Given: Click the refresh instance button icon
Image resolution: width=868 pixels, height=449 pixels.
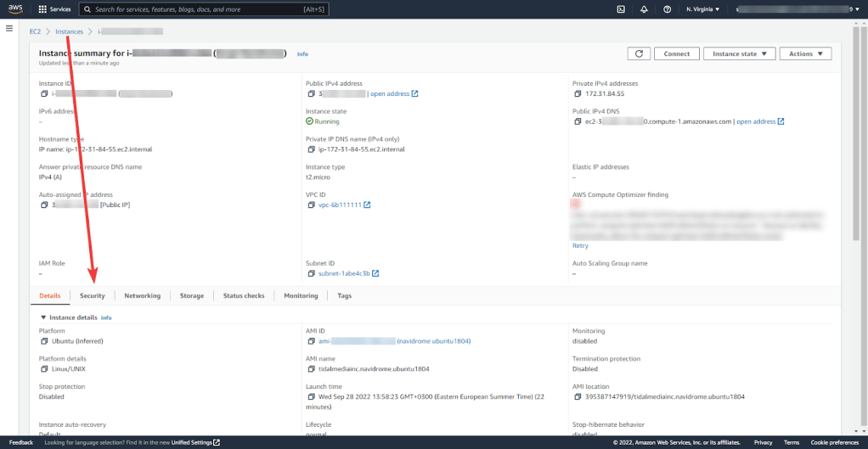Looking at the screenshot, I should (x=639, y=53).
